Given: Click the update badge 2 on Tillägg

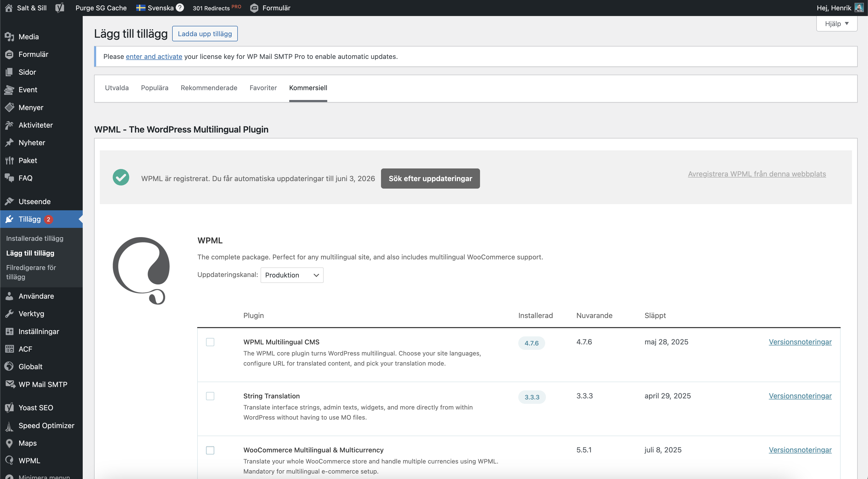Looking at the screenshot, I should coord(48,219).
